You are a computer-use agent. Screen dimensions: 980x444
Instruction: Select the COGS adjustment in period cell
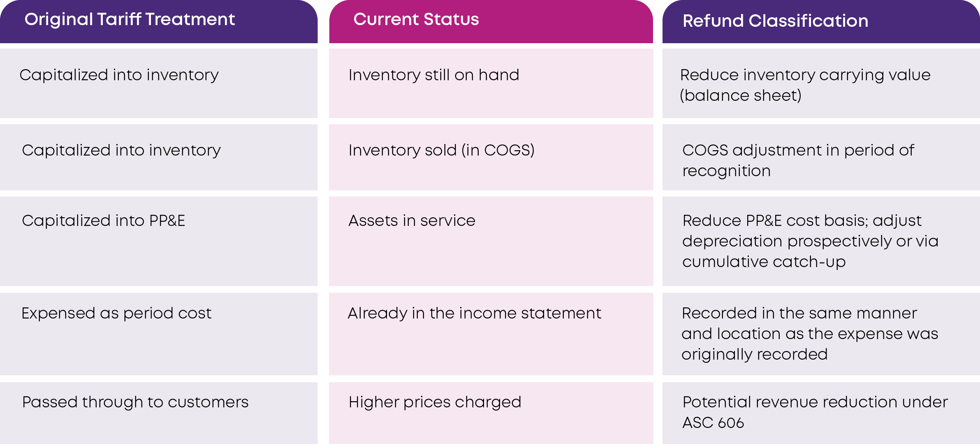pos(798,160)
